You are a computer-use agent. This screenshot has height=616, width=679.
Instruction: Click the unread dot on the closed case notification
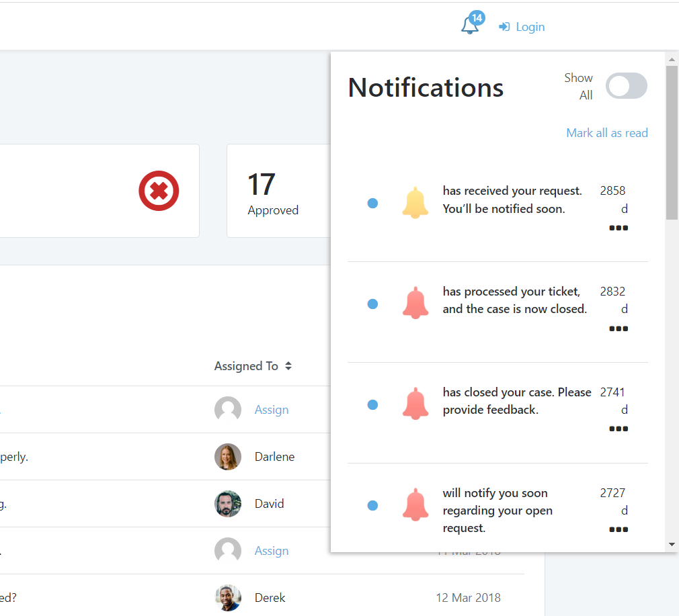point(372,304)
